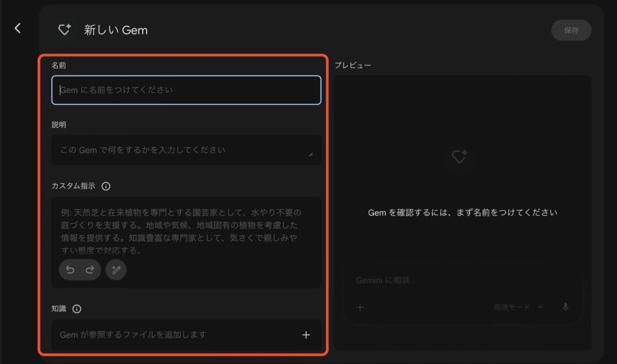Focus the 名前 input field
This screenshot has height=364, width=617.
[x=186, y=90]
